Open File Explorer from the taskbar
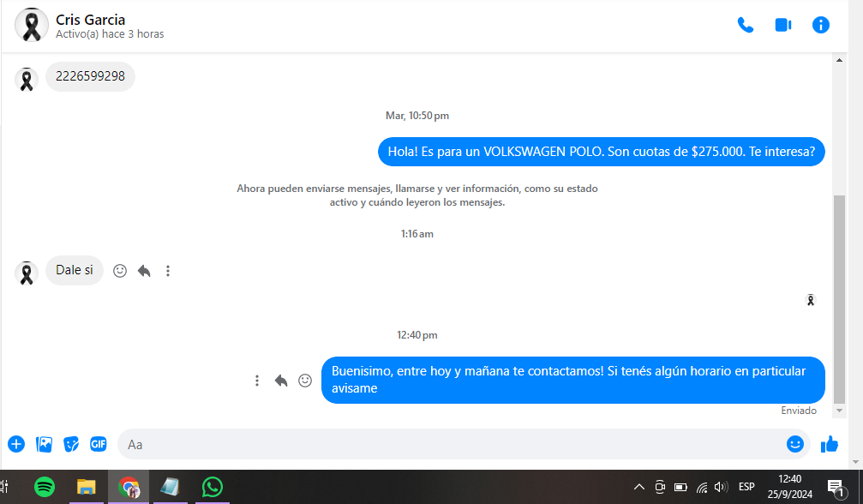Viewport: 863px width, 504px height. [x=87, y=487]
